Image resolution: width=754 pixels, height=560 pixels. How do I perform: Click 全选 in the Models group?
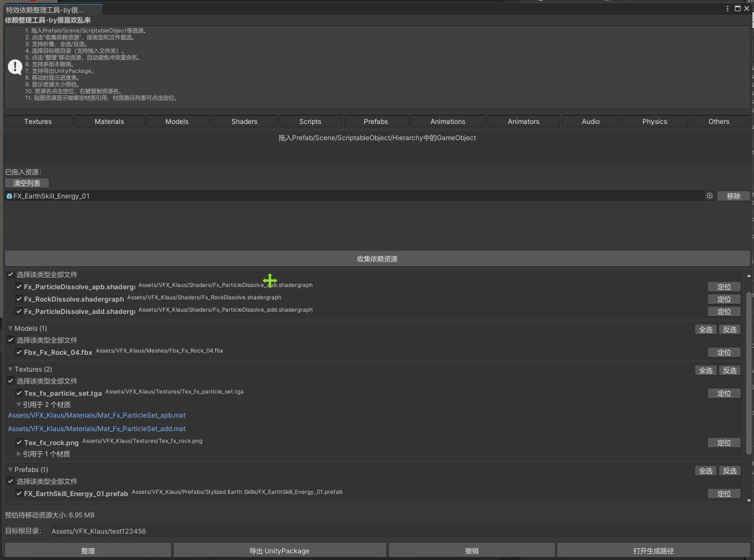tap(706, 329)
